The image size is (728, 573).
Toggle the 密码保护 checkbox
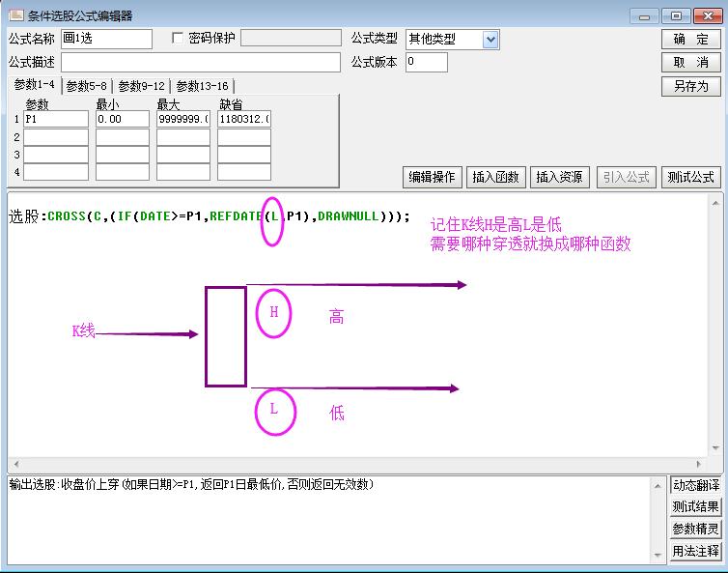click(178, 38)
